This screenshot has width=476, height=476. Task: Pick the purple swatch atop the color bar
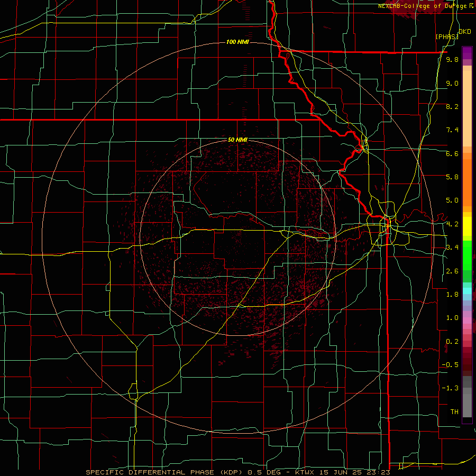click(x=467, y=53)
